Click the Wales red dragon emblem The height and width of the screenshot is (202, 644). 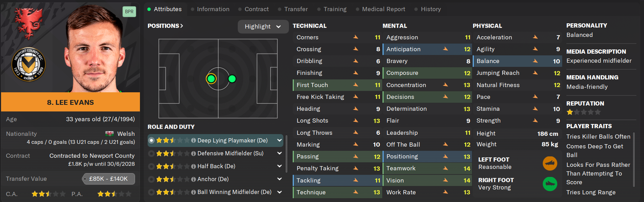point(29,23)
